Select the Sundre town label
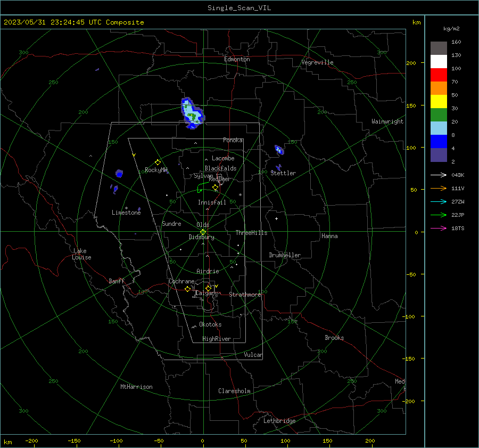Image resolution: width=479 pixels, height=448 pixels. 171,224
